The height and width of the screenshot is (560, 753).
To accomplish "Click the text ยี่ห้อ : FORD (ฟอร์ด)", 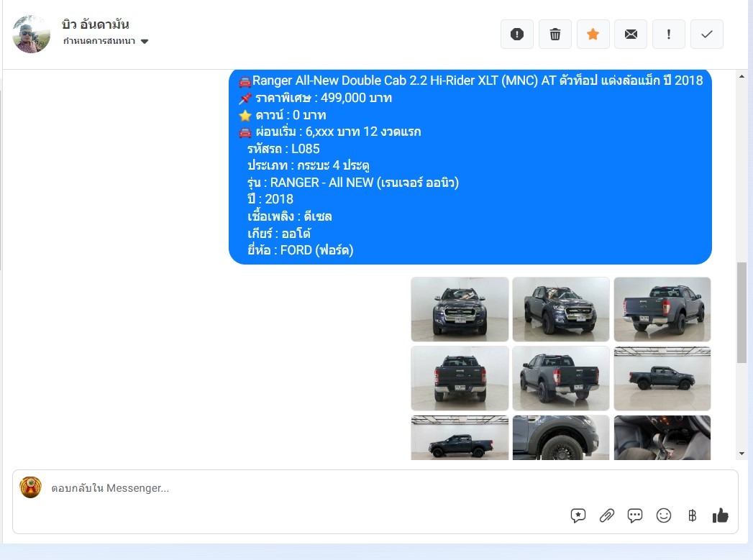I will (300, 250).
